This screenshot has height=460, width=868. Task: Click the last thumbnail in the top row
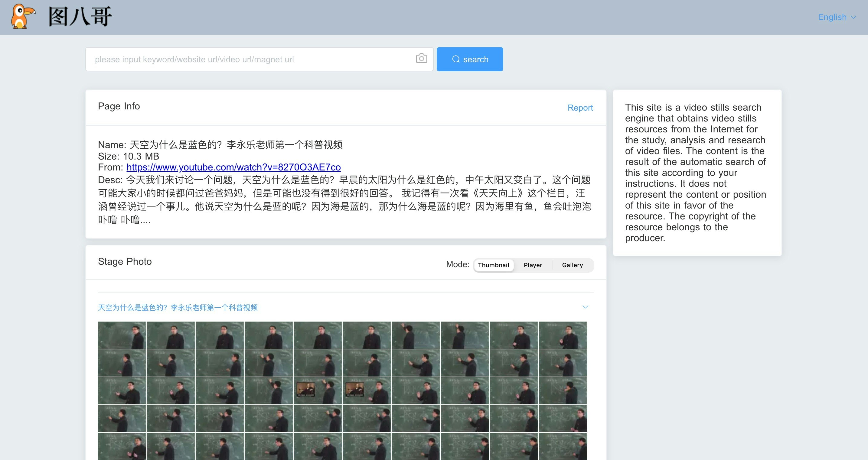(563, 335)
